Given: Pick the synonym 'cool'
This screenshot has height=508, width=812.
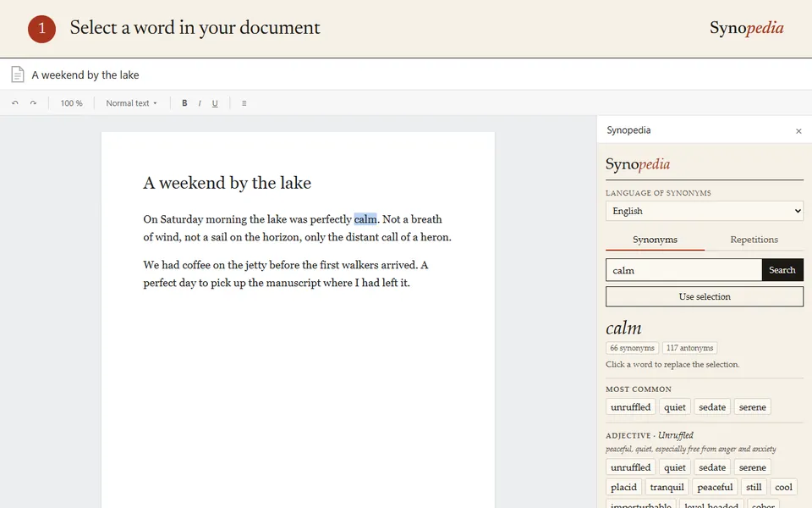Looking at the screenshot, I should pos(783,487).
